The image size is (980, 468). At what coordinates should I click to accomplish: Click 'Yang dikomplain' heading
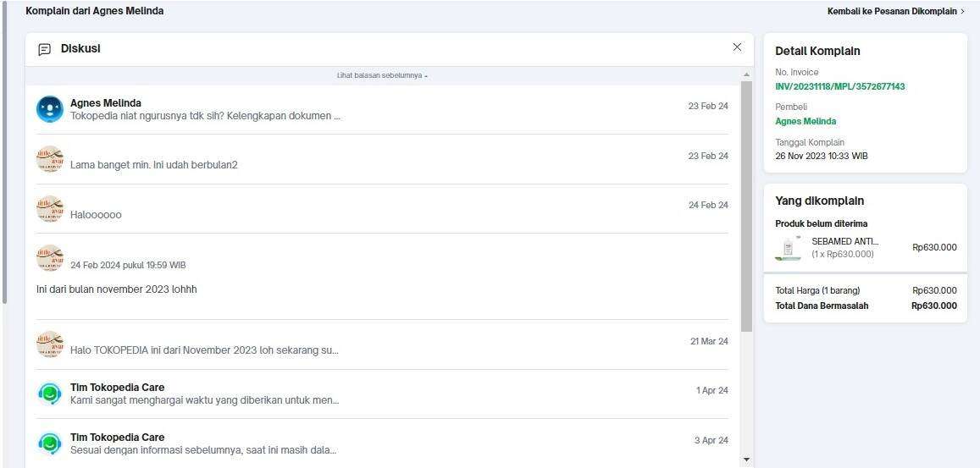[x=819, y=201]
